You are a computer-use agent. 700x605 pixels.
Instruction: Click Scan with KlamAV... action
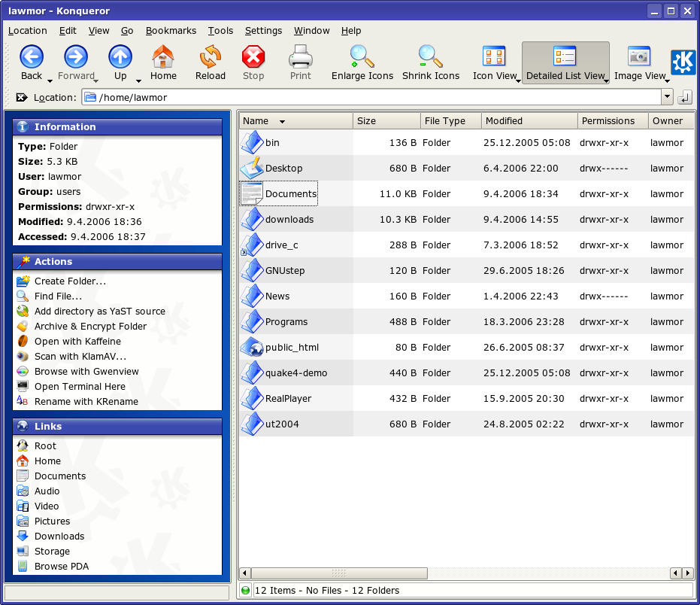(80, 357)
